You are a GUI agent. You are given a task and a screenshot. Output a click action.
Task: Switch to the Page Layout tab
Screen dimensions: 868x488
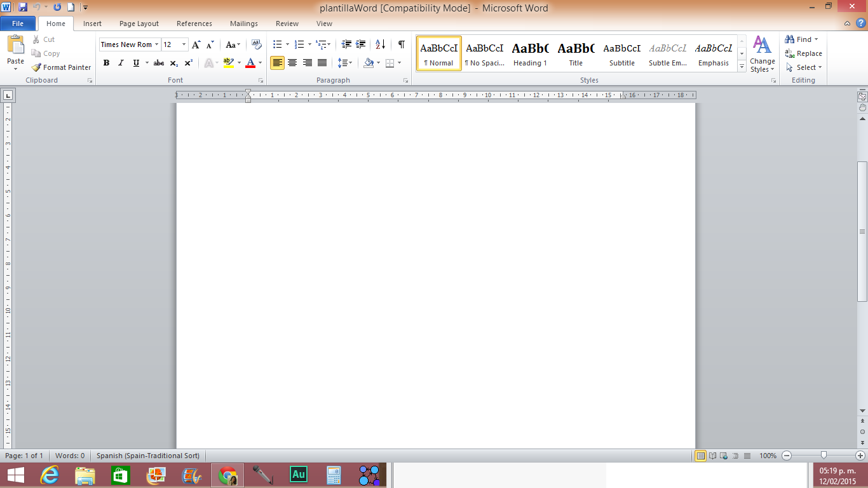coord(139,24)
